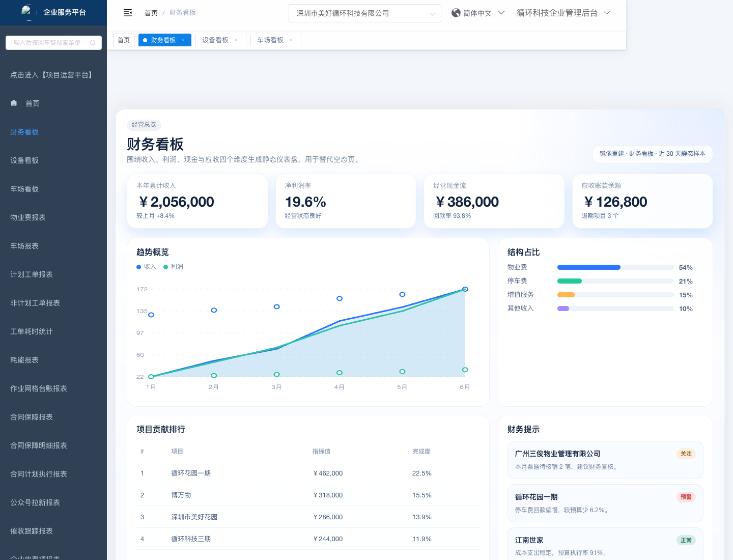
Task: Close the 财务看板 tab
Action: click(x=183, y=40)
